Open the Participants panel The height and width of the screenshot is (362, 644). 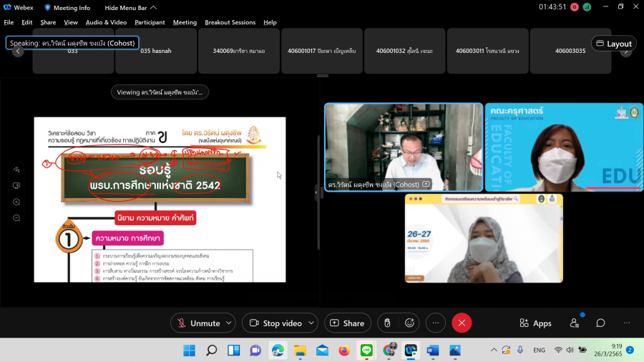pos(574,323)
